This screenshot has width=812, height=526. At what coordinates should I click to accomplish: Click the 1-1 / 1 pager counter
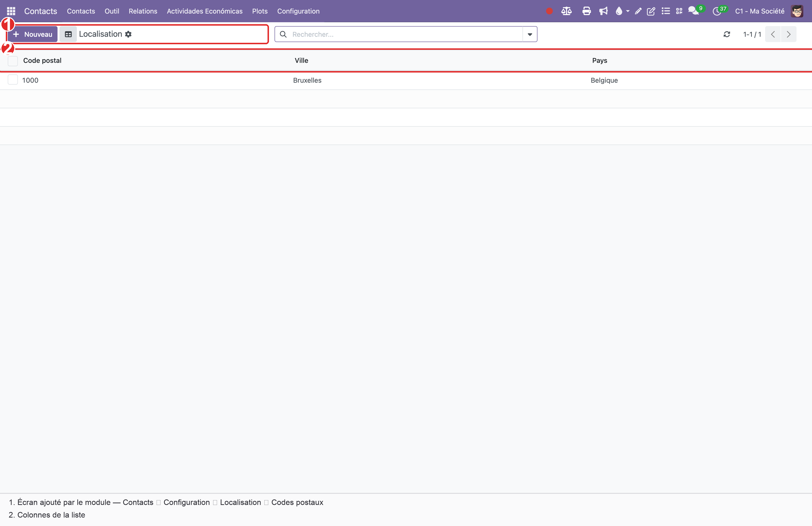pos(752,34)
